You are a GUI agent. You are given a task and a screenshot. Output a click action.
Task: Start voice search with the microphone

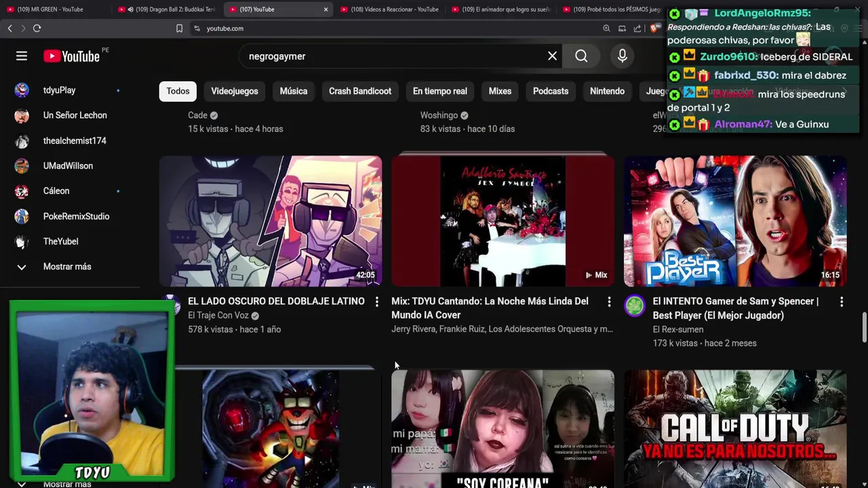(x=623, y=56)
